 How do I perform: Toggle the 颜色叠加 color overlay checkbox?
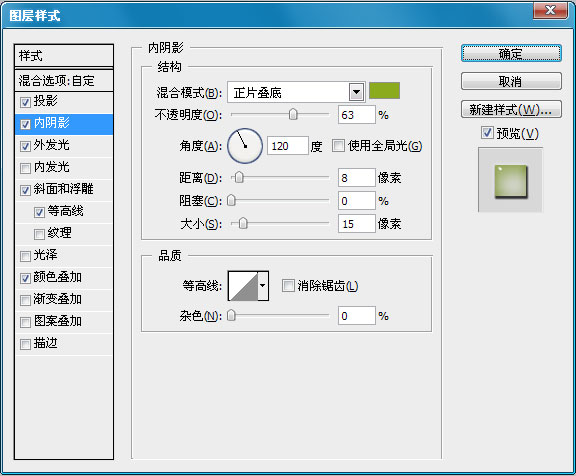pyautogui.click(x=25, y=278)
